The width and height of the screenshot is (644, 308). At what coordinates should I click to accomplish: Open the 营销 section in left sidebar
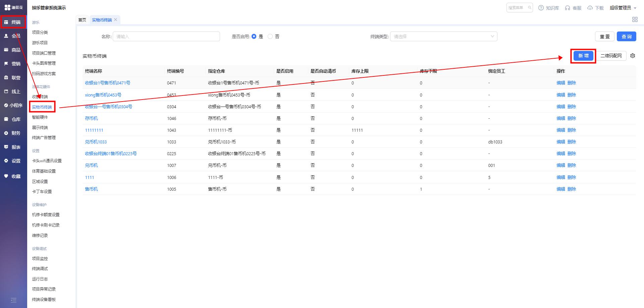click(13, 64)
